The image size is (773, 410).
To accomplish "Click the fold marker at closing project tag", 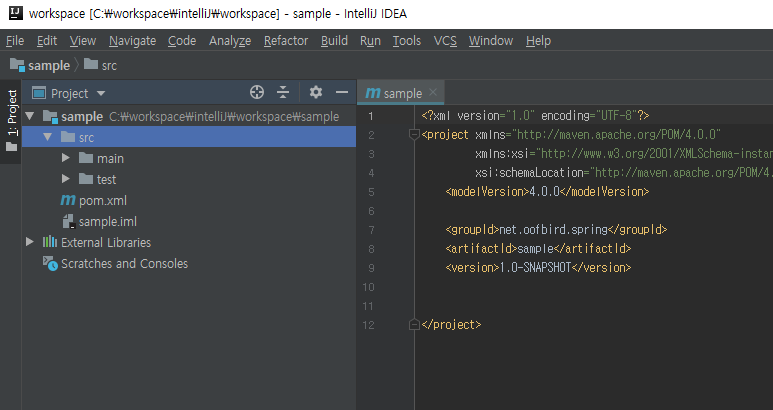I will [414, 324].
